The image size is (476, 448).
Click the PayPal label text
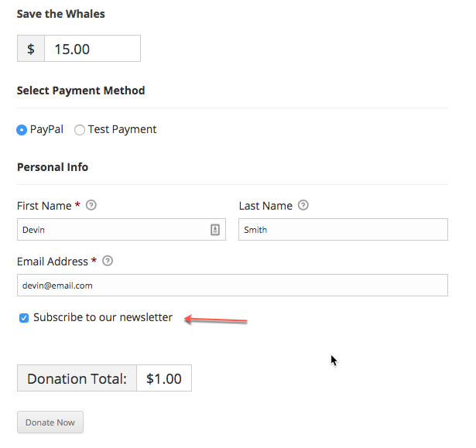click(x=46, y=130)
